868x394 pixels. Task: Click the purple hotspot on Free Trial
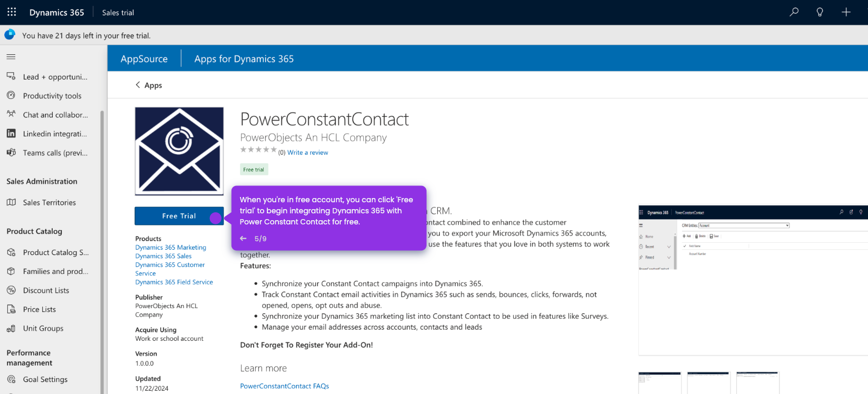216,218
